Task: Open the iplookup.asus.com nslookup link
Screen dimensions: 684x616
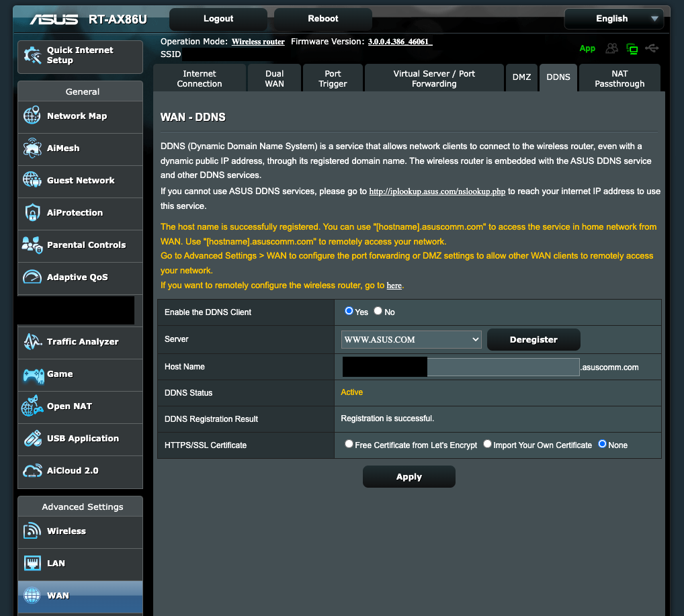Action: point(437,191)
